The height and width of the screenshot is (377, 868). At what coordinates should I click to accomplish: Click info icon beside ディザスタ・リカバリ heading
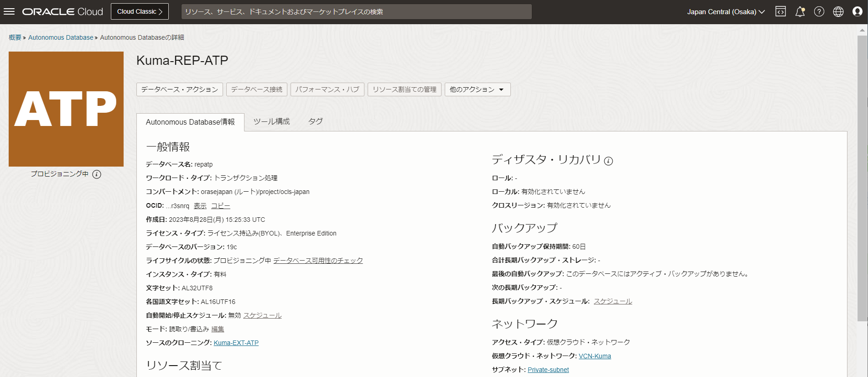608,161
